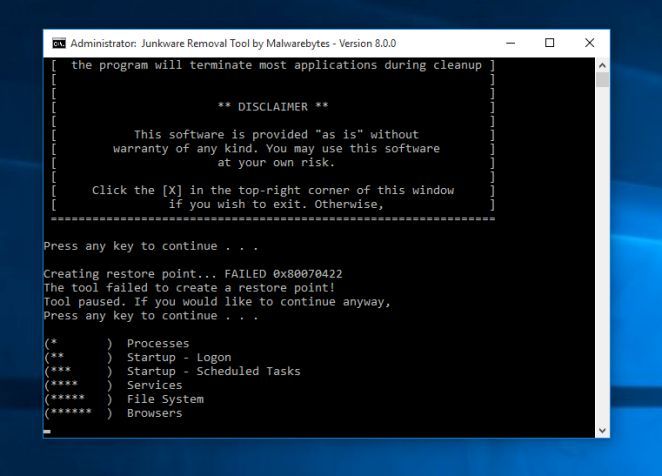Click the scrollbar down arrow
The height and width of the screenshot is (476, 662).
pyautogui.click(x=602, y=430)
